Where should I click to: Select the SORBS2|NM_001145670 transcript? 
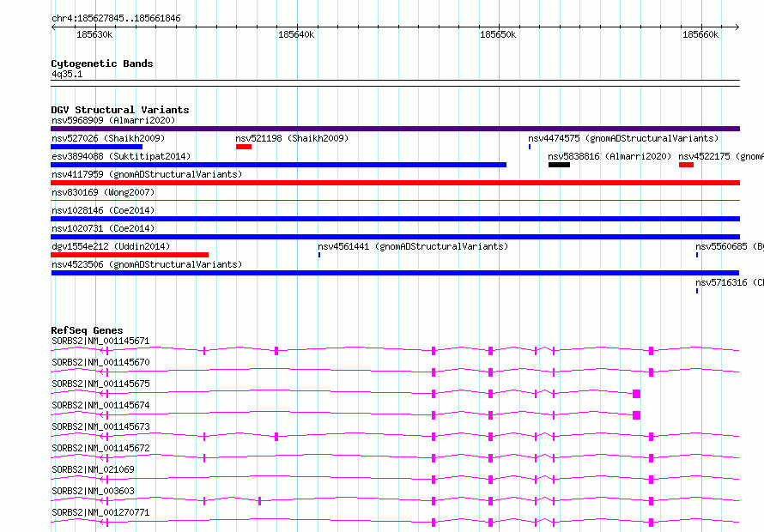(x=395, y=372)
